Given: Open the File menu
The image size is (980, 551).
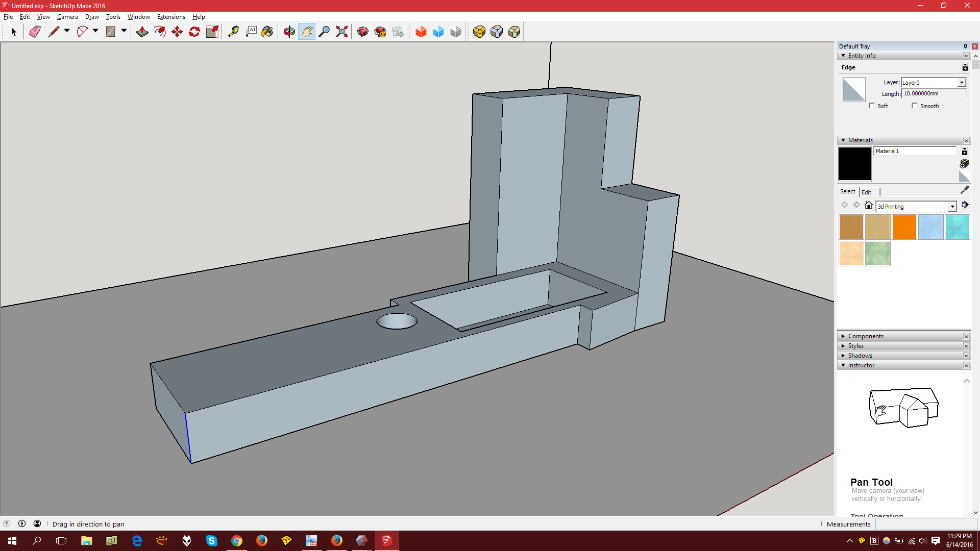Looking at the screenshot, I should (x=8, y=17).
